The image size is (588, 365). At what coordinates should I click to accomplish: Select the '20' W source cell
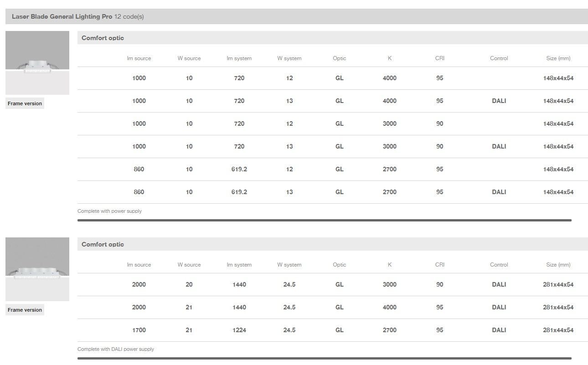pyautogui.click(x=189, y=284)
